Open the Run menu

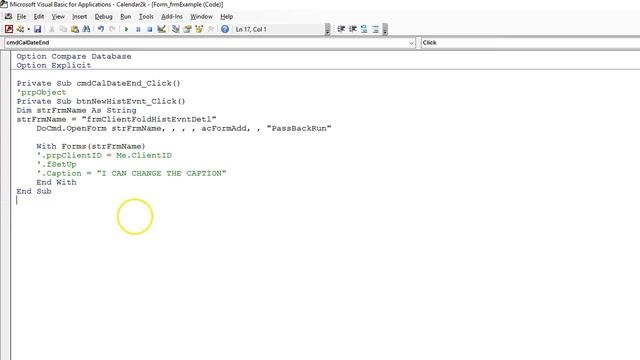(126, 16)
